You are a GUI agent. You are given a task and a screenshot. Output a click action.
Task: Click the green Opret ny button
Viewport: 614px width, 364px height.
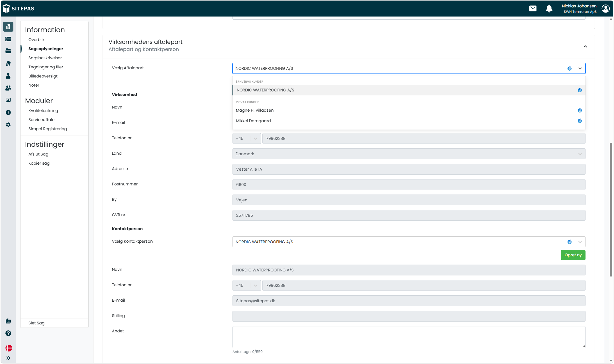(x=573, y=255)
